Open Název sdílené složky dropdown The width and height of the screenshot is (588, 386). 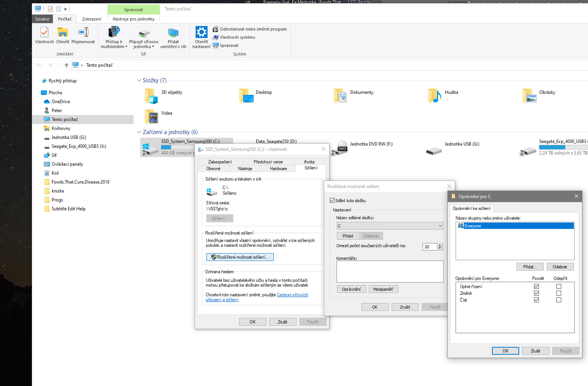390,226
